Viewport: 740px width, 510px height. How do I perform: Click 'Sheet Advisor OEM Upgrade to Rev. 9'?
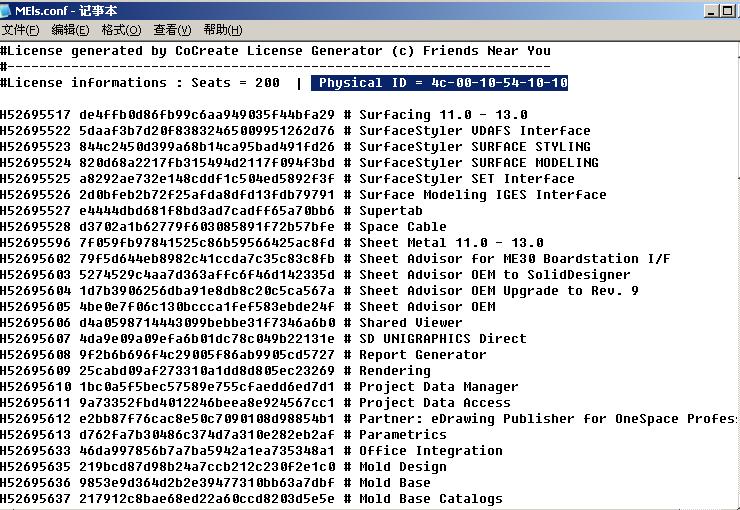coord(499,291)
